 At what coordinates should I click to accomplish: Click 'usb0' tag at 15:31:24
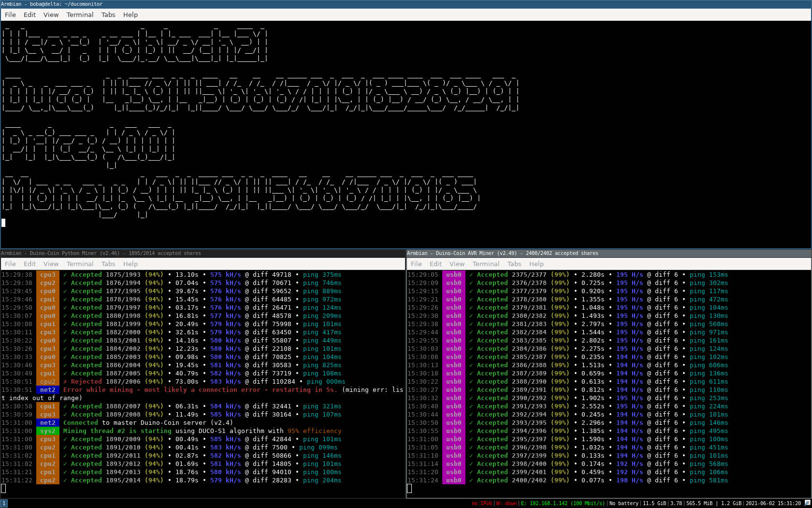click(x=454, y=480)
